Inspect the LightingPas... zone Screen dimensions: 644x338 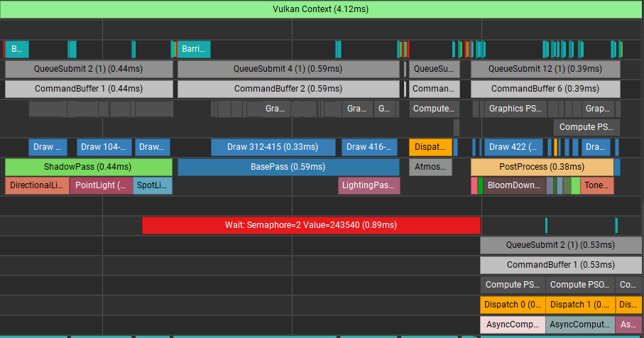click(x=369, y=185)
